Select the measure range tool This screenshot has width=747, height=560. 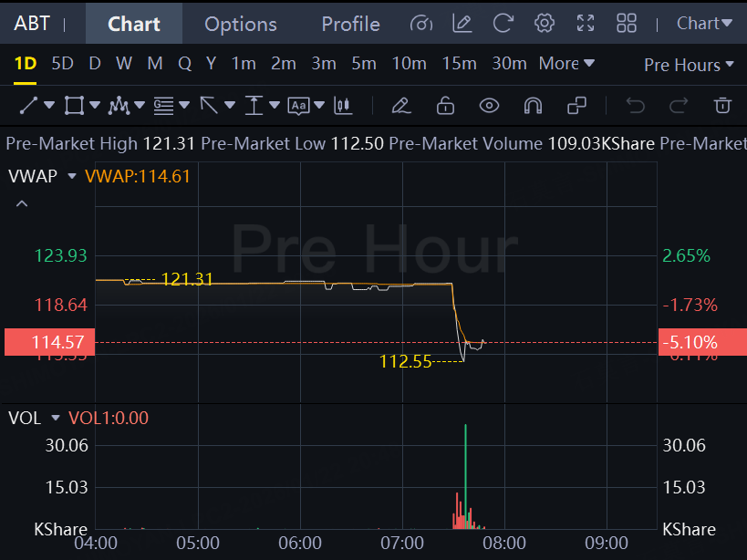click(x=254, y=105)
